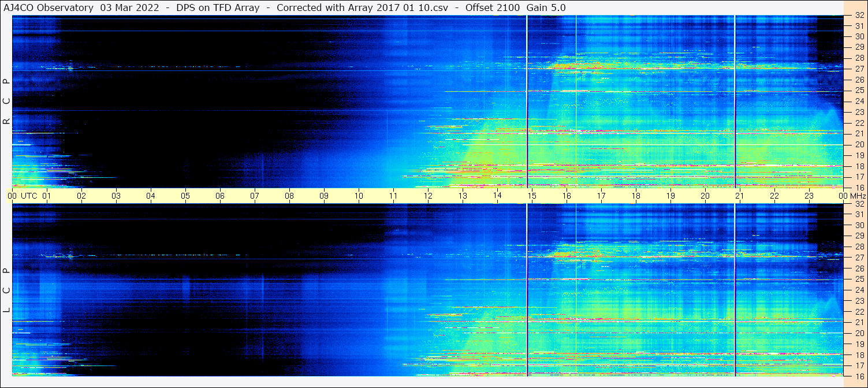This screenshot has height=388, width=868.
Task: Click "Corrected with Array 2017 01 10.csv" text
Action: point(362,8)
